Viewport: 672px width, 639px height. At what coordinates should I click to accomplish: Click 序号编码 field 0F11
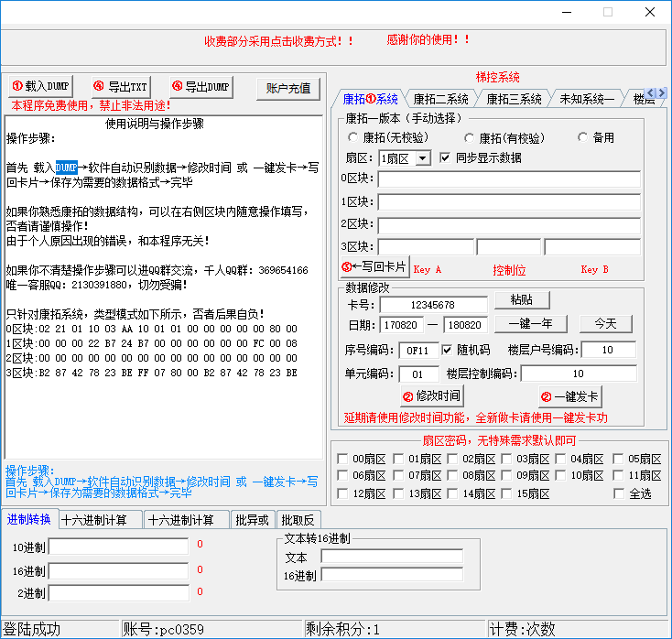click(418, 350)
